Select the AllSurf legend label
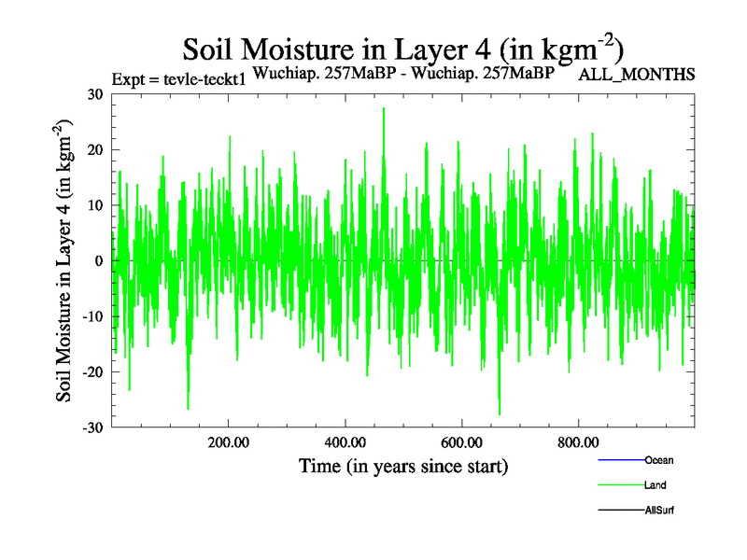 coord(658,511)
